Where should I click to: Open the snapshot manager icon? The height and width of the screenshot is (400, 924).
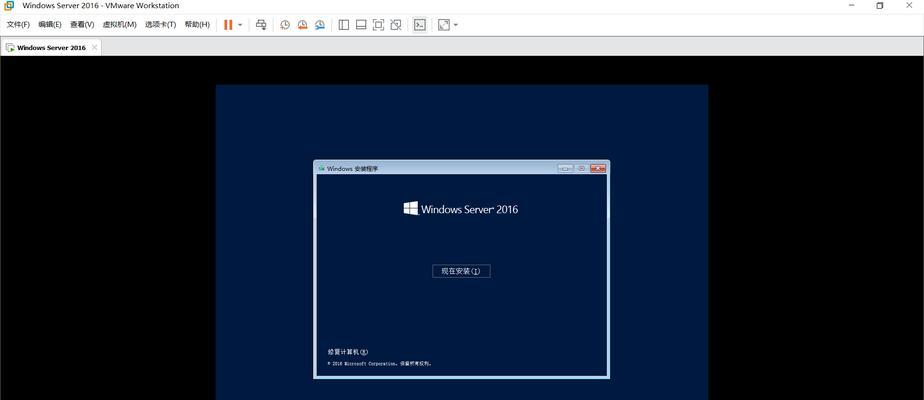(x=319, y=25)
